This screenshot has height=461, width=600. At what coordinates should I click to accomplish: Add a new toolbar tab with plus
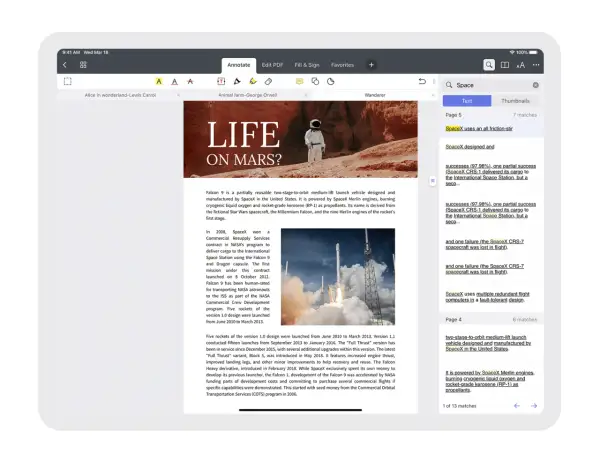(x=371, y=65)
